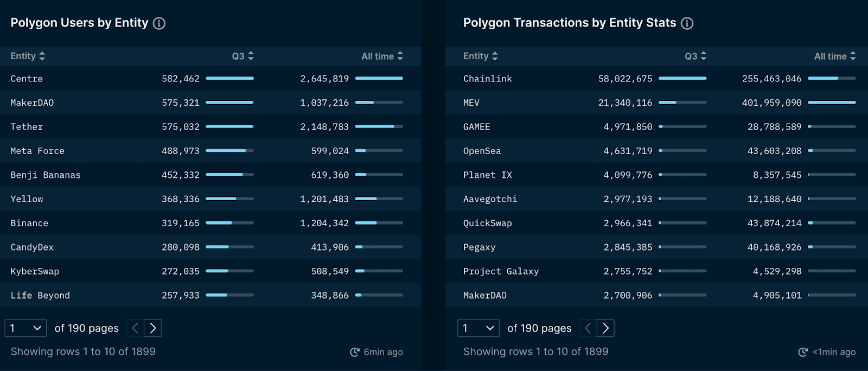The width and height of the screenshot is (868, 371).
Task: Select QuickSwap entity row
Action: click(x=656, y=223)
